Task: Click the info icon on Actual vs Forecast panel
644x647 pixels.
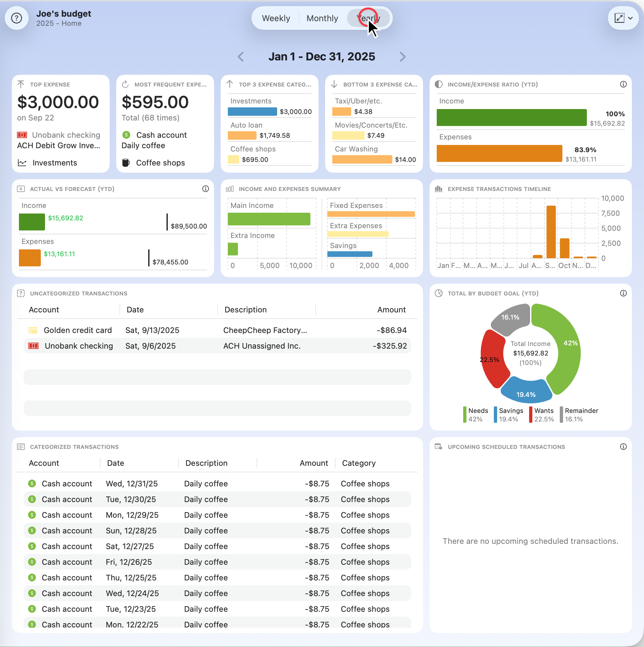Action: coord(205,189)
